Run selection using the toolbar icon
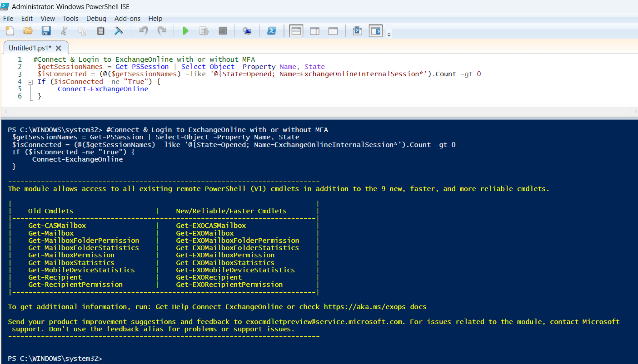This screenshot has height=364, width=638. [204, 31]
